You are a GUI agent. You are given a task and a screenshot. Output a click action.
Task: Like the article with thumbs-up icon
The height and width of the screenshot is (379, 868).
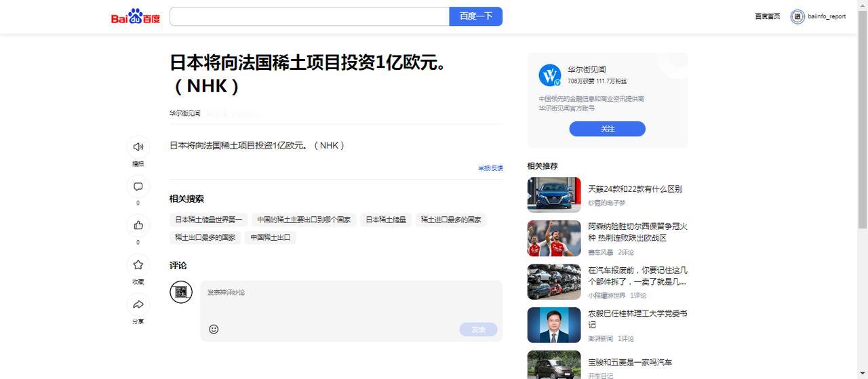[138, 225]
